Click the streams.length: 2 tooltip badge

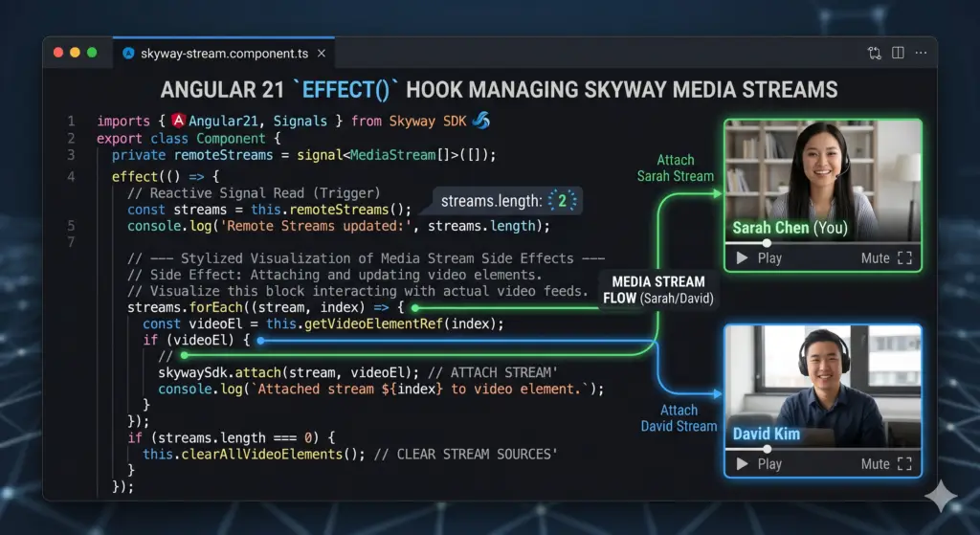click(507, 201)
